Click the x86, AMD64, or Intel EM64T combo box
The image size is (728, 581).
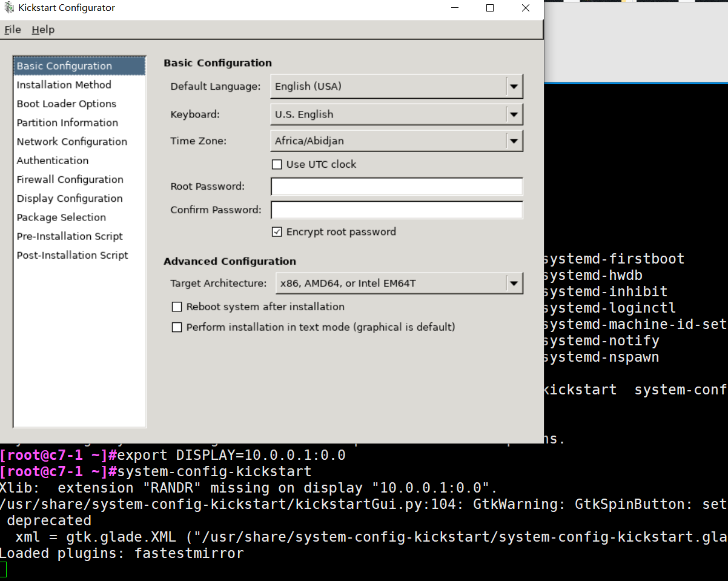point(399,283)
